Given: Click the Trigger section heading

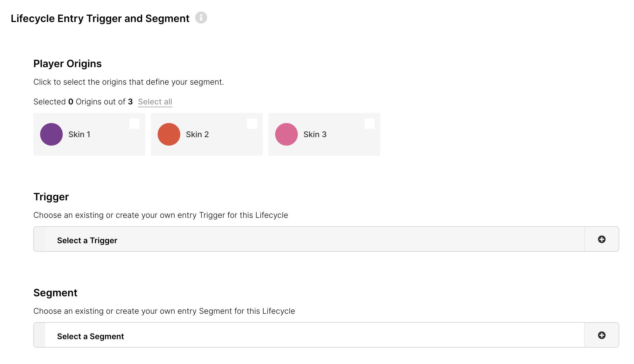Looking at the screenshot, I should pyautogui.click(x=51, y=197).
